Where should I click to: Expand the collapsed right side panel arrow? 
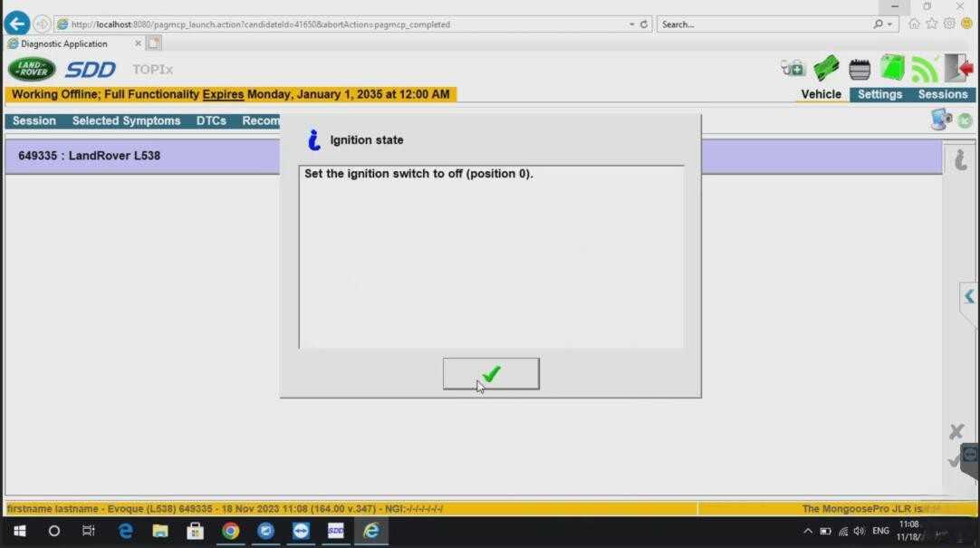click(969, 296)
